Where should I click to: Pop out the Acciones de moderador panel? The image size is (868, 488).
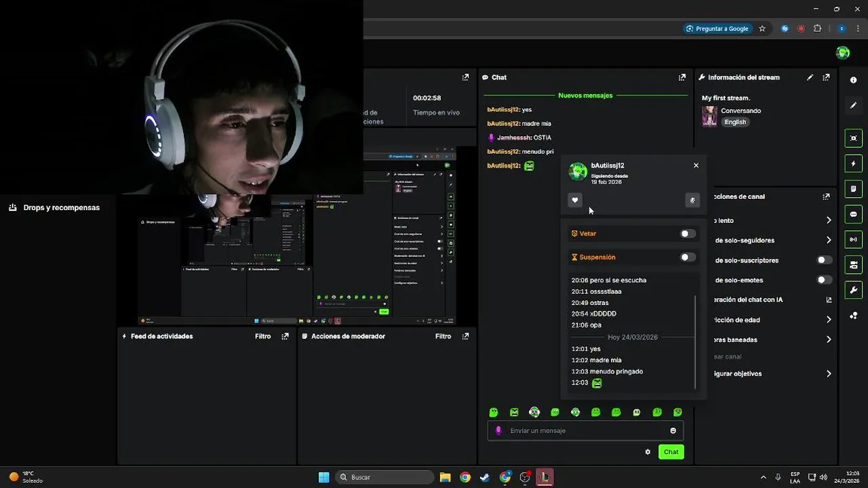465,336
